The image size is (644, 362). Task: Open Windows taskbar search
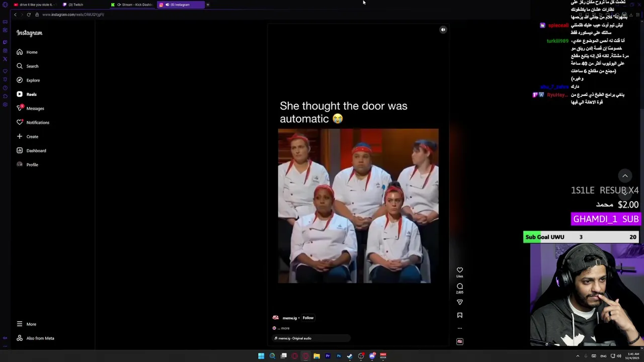272,356
